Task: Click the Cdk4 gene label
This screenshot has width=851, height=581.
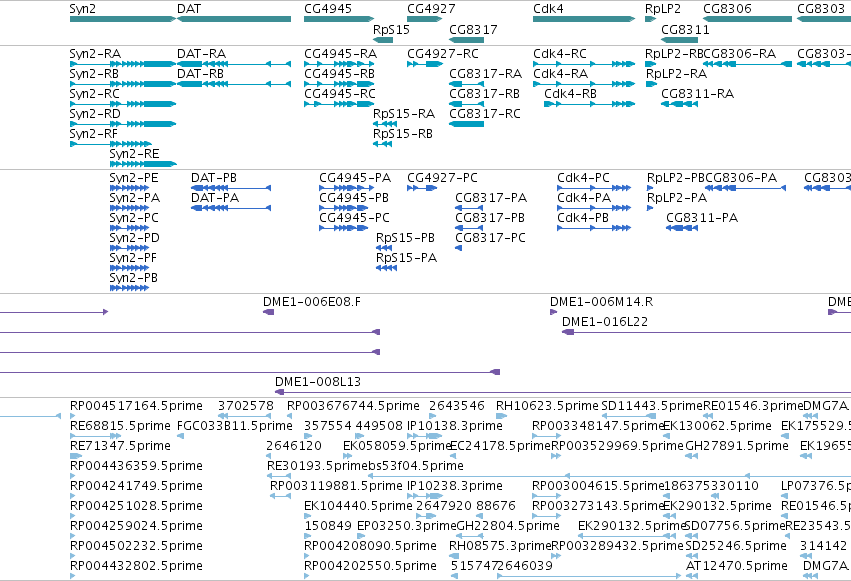Action: pos(548,9)
